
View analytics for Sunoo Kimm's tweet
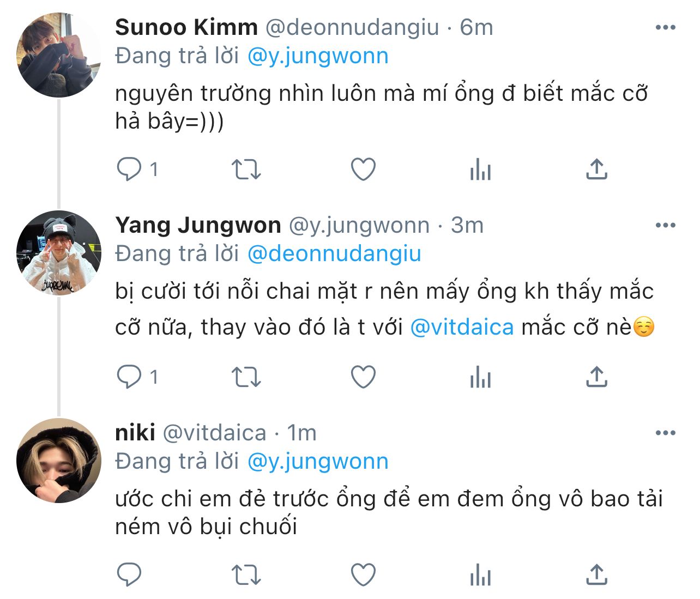(480, 170)
